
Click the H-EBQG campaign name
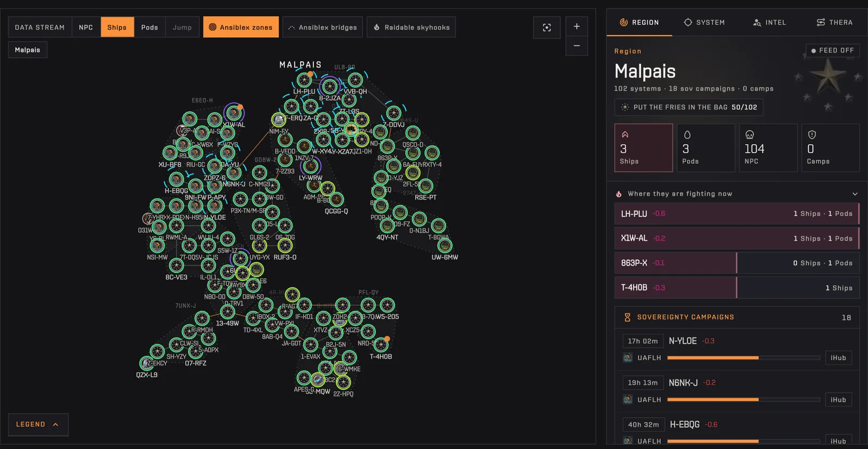[685, 425]
